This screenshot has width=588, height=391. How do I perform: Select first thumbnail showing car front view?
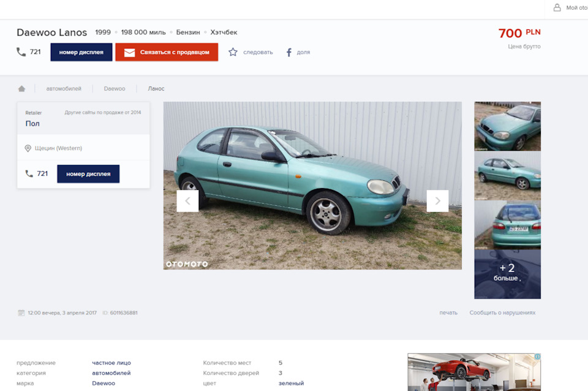point(507,126)
